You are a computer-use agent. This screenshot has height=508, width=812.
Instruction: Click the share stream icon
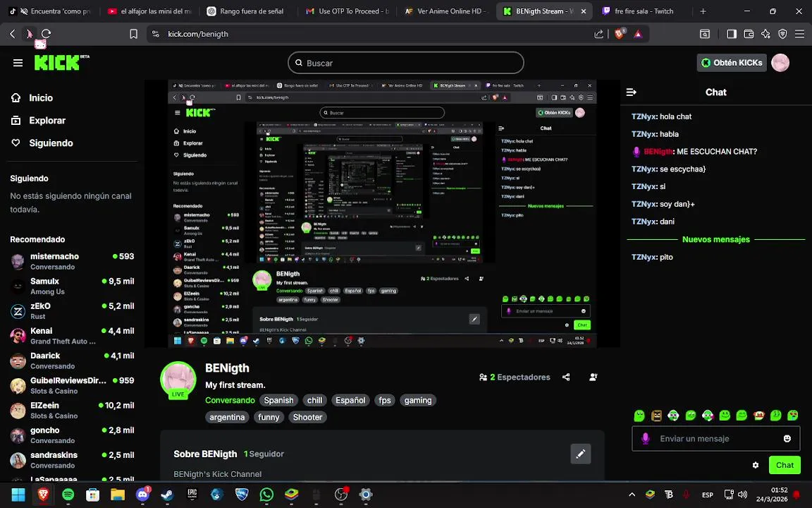tap(566, 377)
